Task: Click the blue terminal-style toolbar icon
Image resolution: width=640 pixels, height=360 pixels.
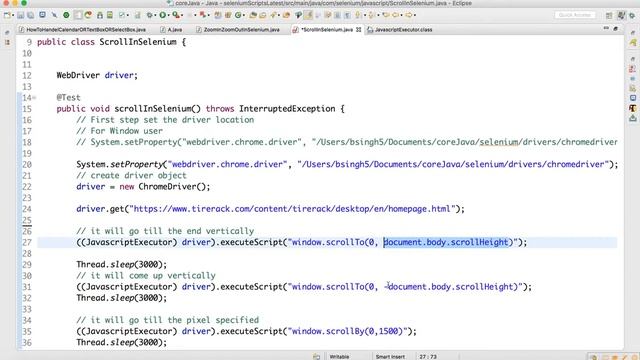Action: pyautogui.click(x=42, y=15)
